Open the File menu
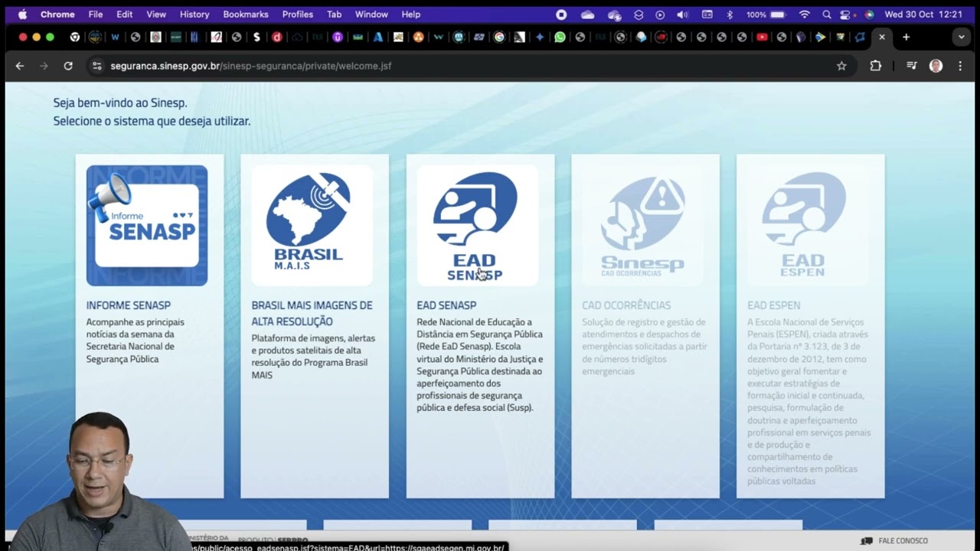Screen dimensions: 980x551 pos(96,15)
